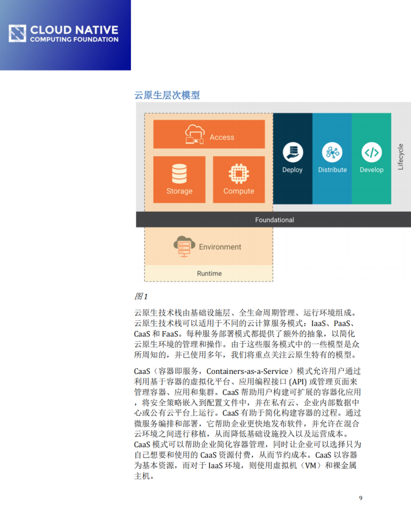411x532 pixels.
Task: Click the 图1 figure caption
Action: point(141,296)
